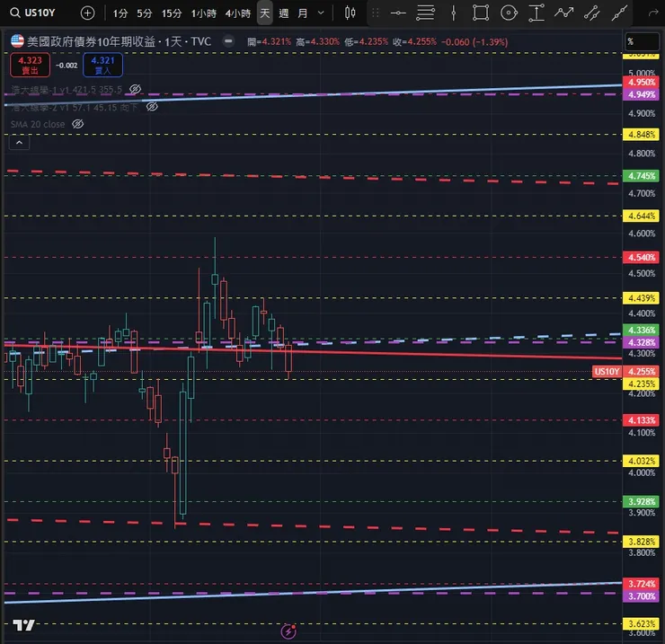
Task: Click the 3.623% yellow price label
Action: coord(642,623)
